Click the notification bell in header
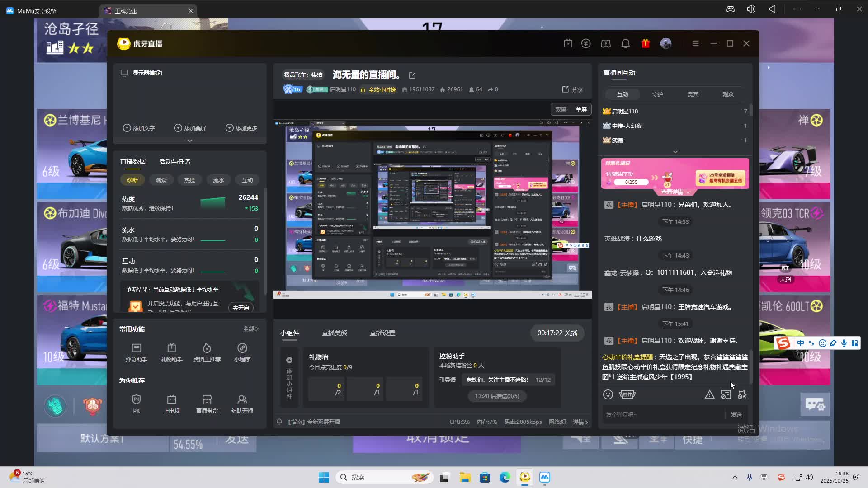Screen dimensions: 868x488 [625, 43]
